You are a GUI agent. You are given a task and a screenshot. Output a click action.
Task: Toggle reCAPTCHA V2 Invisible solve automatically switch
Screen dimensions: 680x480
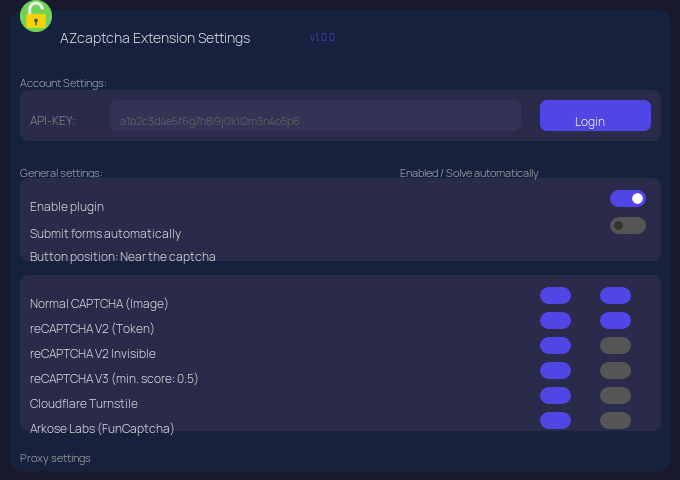615,346
